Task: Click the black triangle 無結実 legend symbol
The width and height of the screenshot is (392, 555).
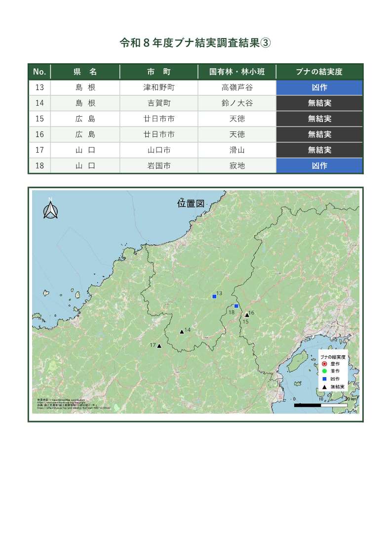Action: point(324,387)
